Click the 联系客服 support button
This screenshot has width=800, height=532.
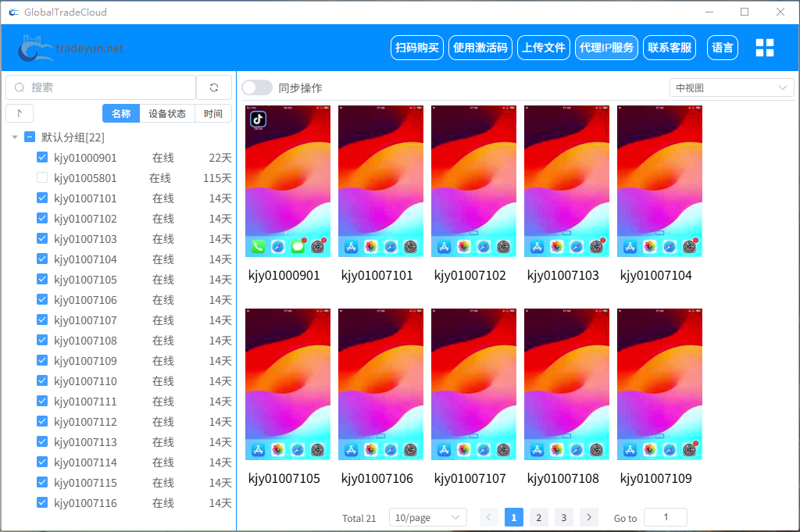[670, 47]
